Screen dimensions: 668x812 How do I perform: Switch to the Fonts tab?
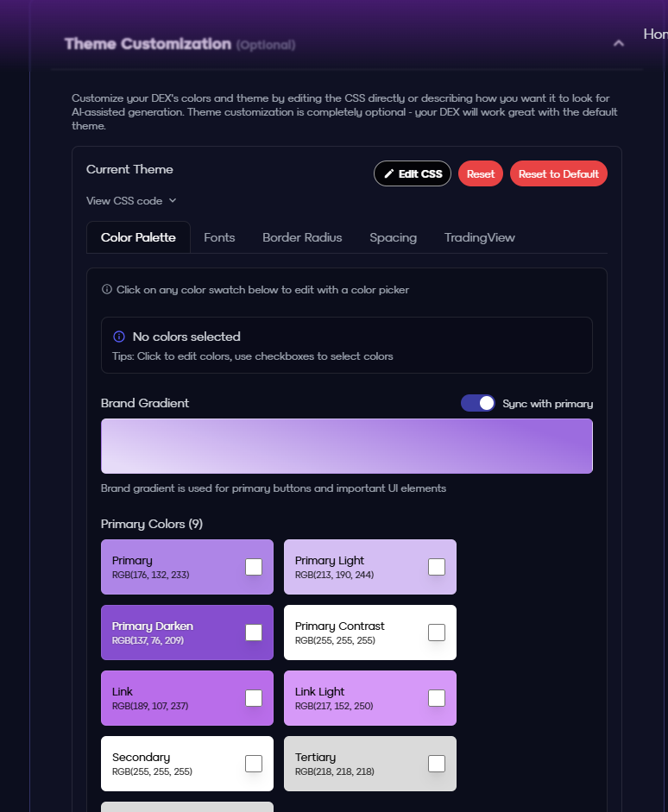tap(219, 237)
